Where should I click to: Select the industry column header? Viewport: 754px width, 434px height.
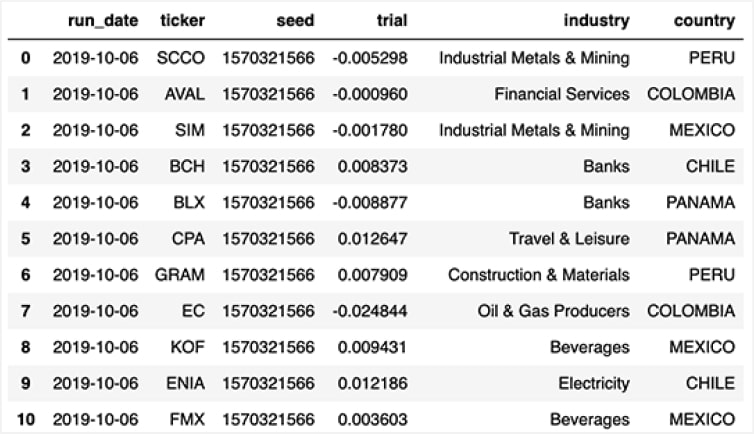(x=597, y=20)
